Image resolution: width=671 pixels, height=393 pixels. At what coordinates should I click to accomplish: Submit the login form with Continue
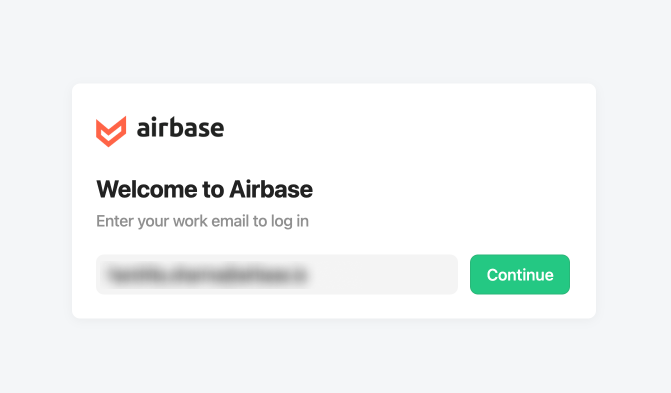(x=520, y=274)
